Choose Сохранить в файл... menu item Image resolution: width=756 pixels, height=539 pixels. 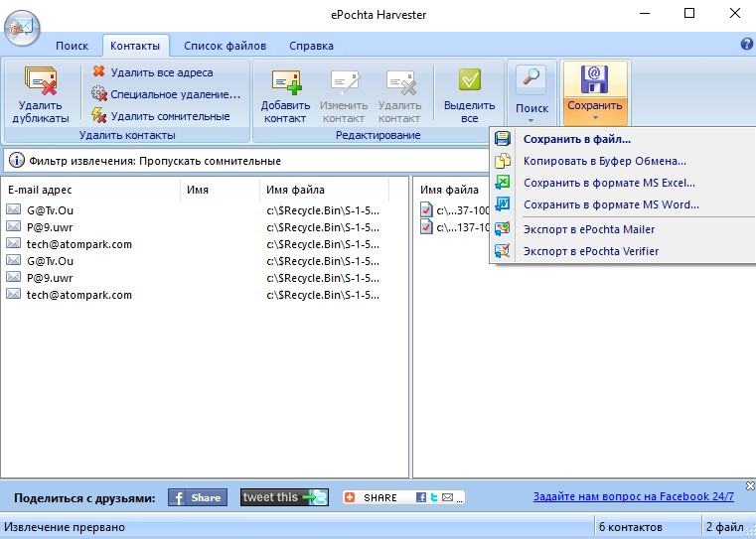click(622, 139)
